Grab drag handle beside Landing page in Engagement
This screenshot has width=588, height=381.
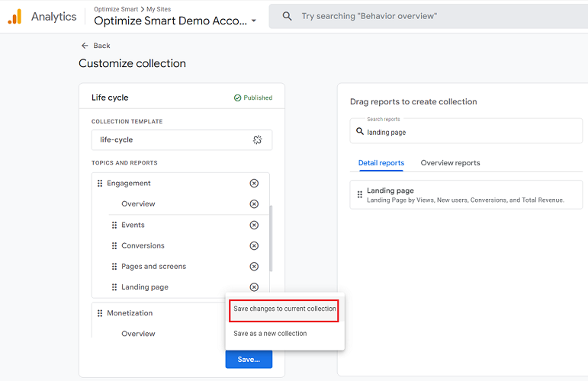coord(114,287)
